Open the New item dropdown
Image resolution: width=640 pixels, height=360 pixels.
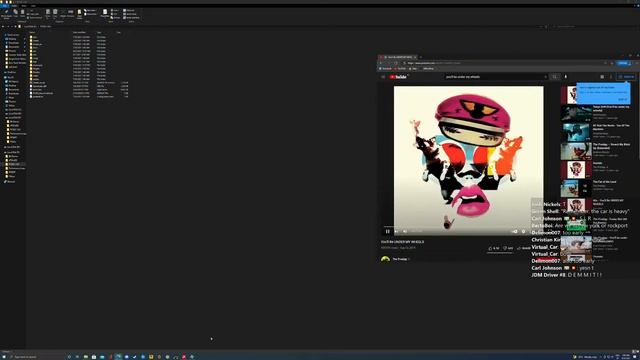click(x=90, y=10)
